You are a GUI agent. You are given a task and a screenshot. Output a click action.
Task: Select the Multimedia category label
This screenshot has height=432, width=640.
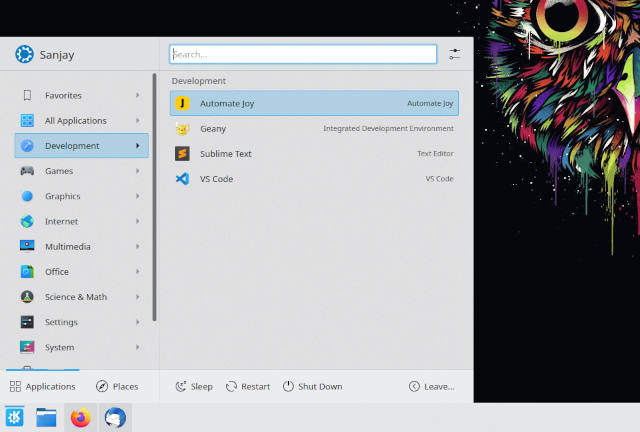coord(68,247)
